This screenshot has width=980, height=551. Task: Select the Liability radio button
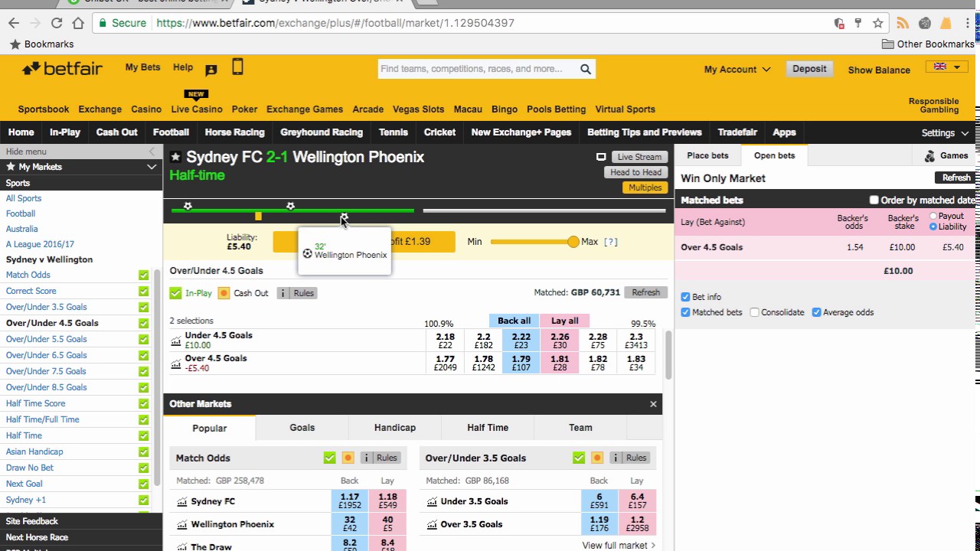[933, 227]
